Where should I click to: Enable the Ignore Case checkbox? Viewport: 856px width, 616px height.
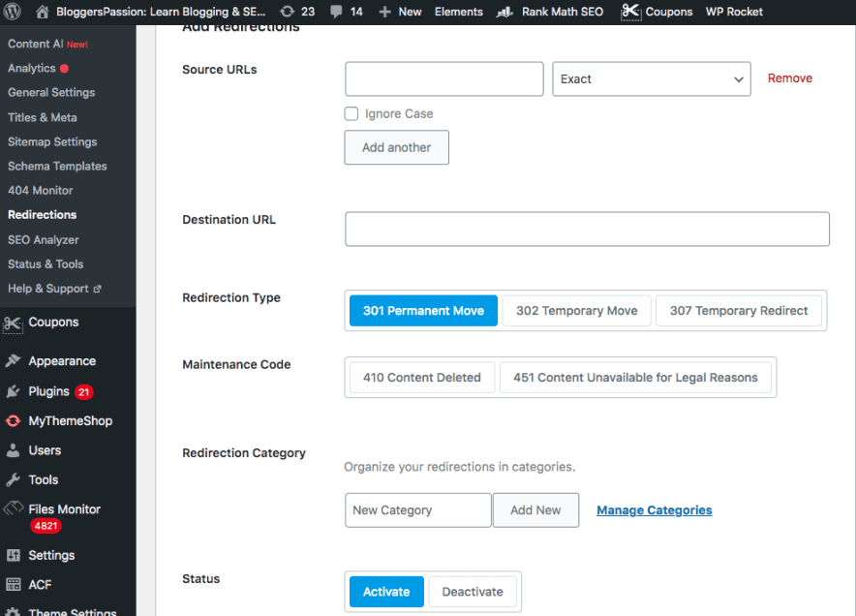coord(352,114)
